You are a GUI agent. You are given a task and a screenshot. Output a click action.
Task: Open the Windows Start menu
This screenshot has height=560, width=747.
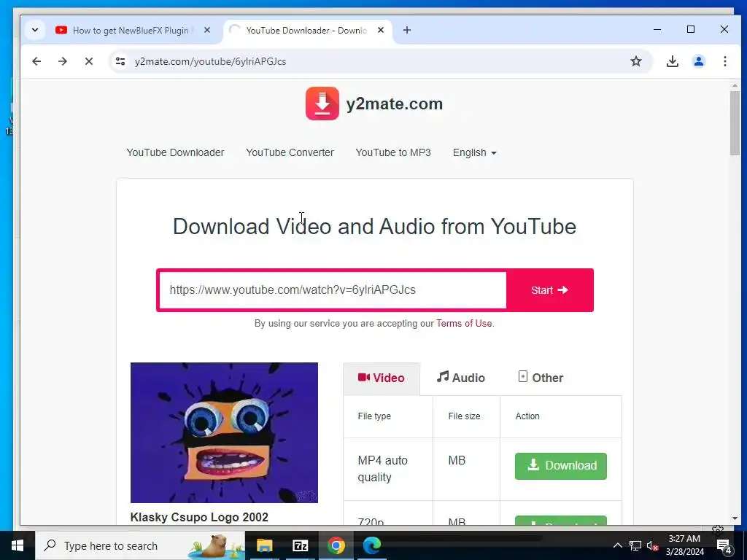click(18, 545)
